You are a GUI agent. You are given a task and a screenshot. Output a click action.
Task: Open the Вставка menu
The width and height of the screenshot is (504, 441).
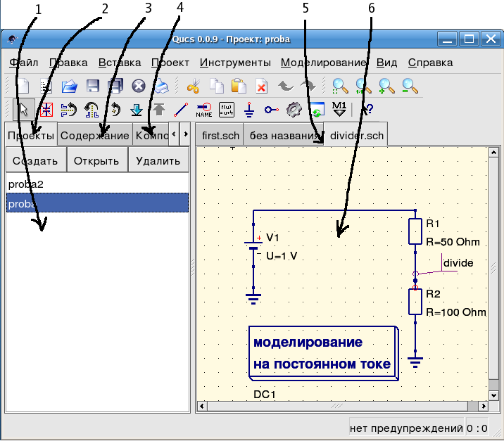[x=120, y=63]
